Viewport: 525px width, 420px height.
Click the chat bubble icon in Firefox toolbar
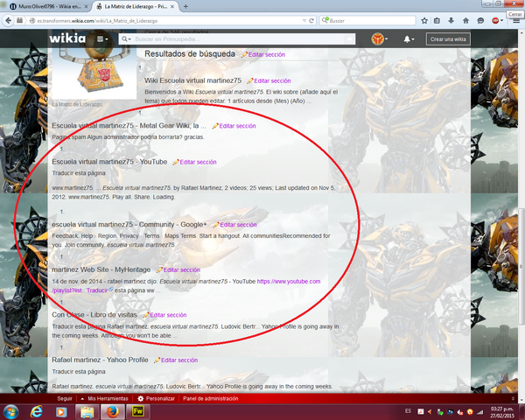tap(480, 20)
